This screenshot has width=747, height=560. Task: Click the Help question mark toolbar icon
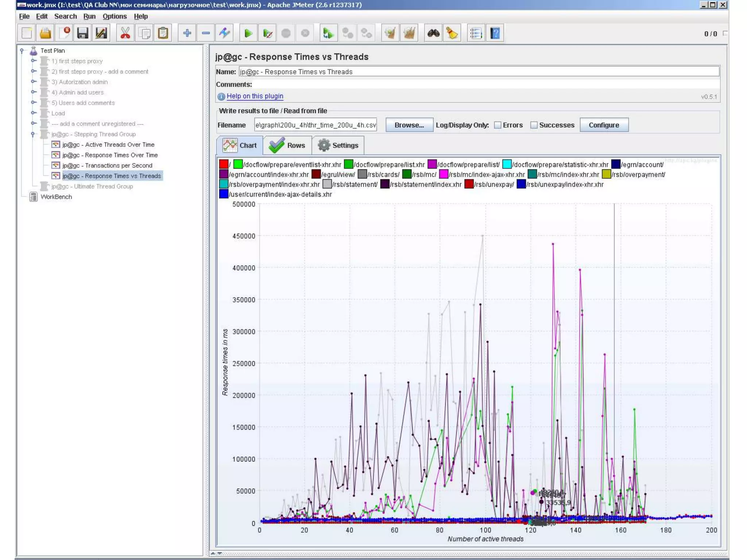point(495,34)
